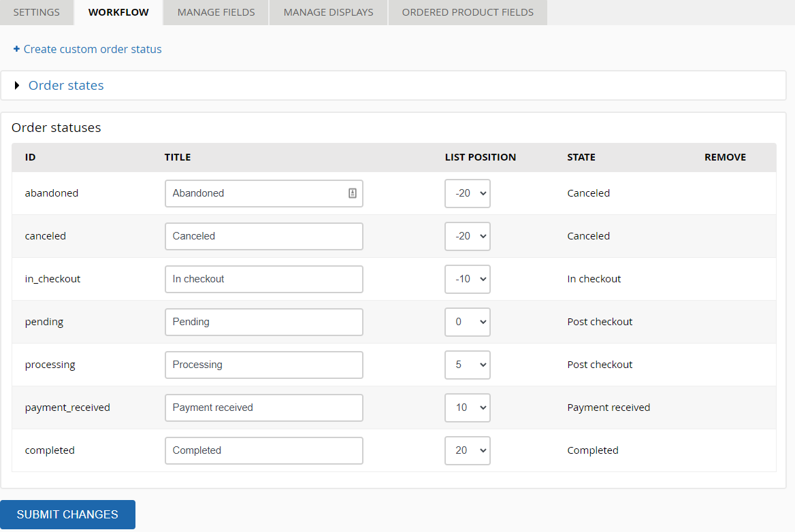Open list position dropdown for canceled row
795x532 pixels.
pyautogui.click(x=468, y=236)
